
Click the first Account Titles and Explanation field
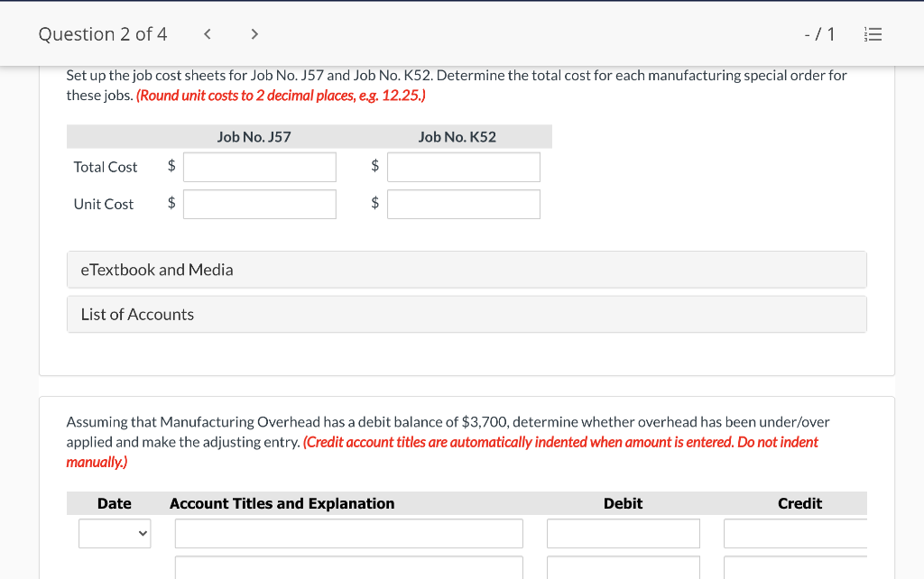348,533
